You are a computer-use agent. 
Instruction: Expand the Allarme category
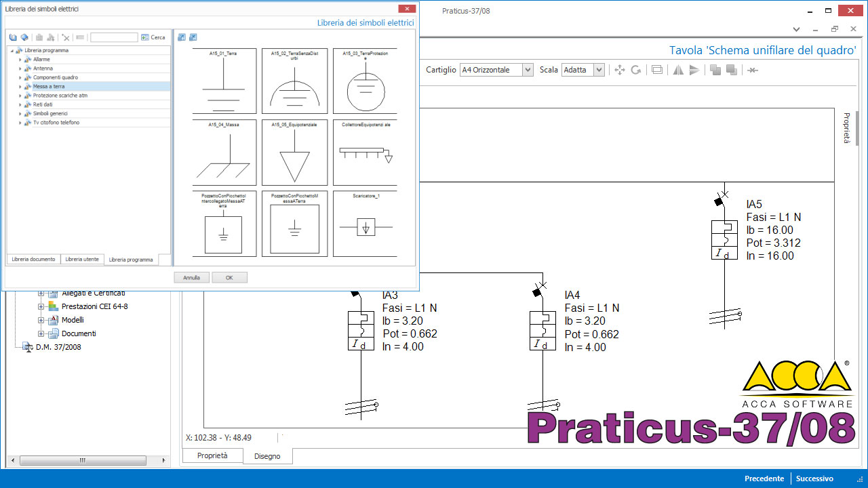pos(20,60)
